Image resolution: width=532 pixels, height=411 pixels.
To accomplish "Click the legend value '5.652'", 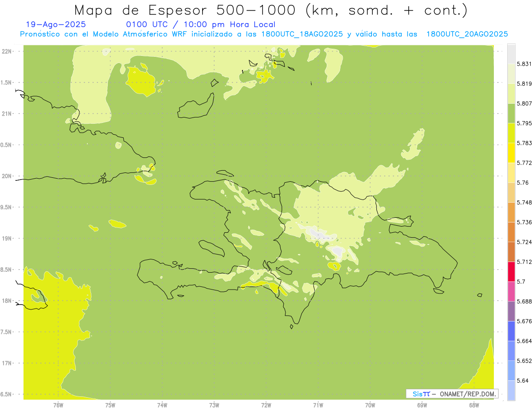I will click(524, 361).
